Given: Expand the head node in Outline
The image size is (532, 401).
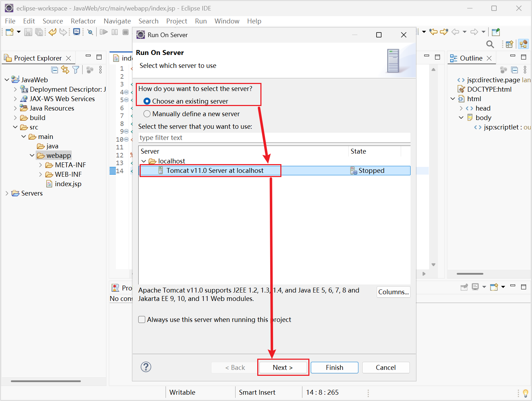Looking at the screenshot, I should [x=461, y=108].
